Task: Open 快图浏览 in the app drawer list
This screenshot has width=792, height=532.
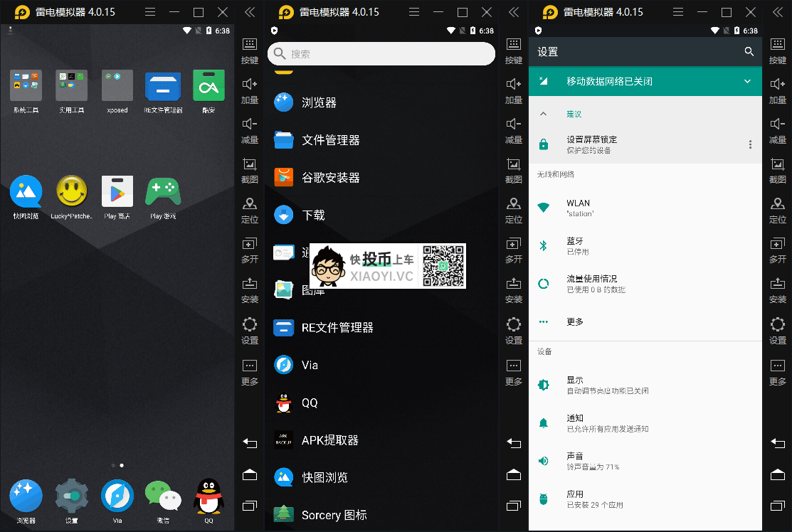Action: coord(381,477)
